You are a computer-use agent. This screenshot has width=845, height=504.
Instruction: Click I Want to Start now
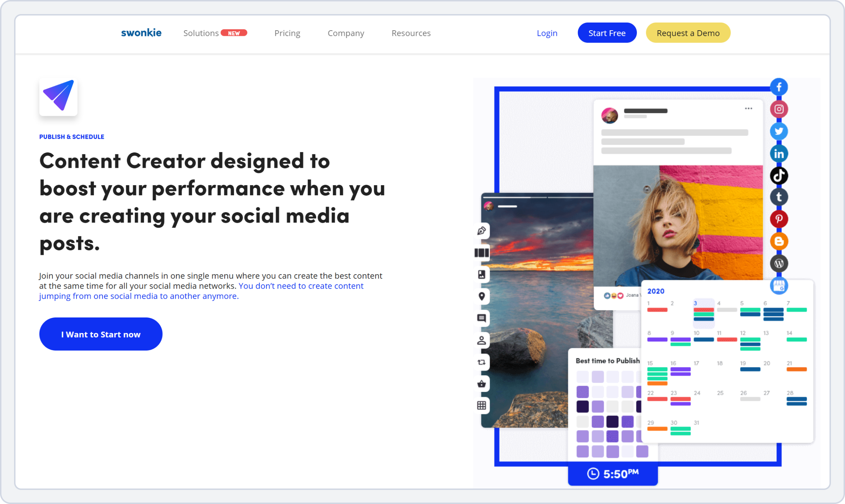click(101, 334)
